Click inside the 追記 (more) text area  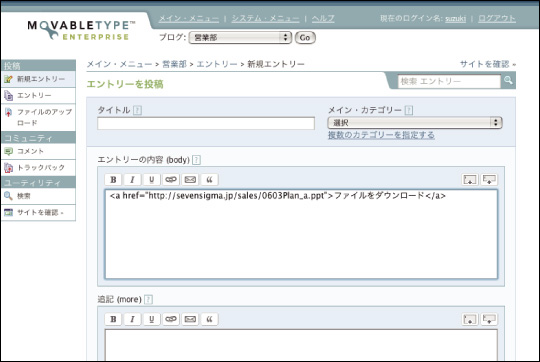click(301, 345)
